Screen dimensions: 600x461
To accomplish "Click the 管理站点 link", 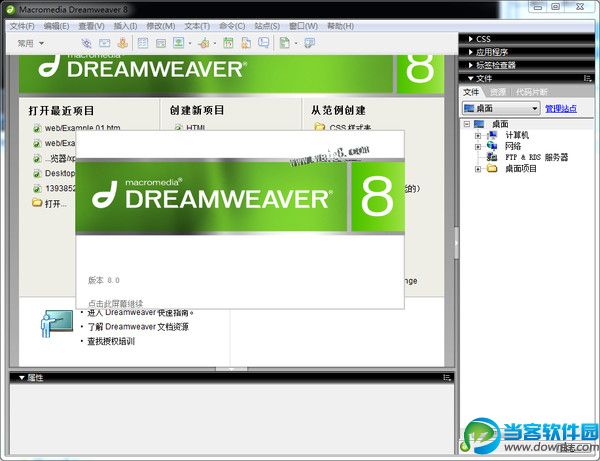I will point(561,109).
